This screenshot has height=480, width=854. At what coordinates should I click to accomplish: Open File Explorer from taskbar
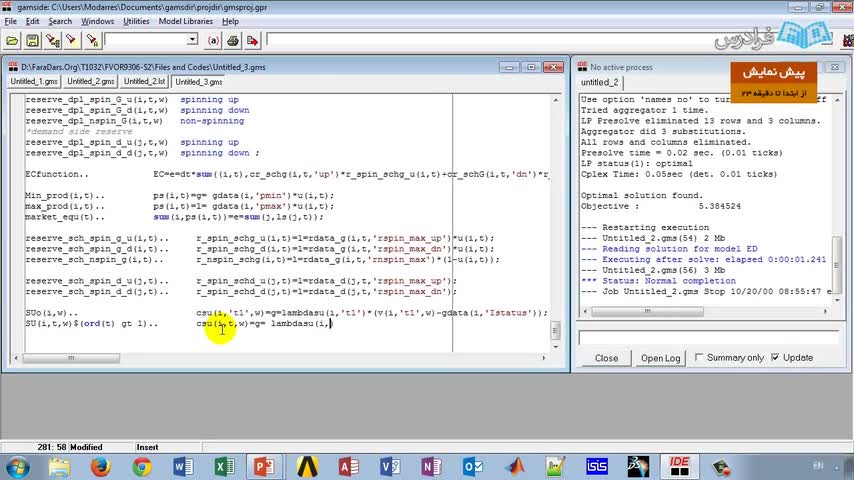click(59, 467)
